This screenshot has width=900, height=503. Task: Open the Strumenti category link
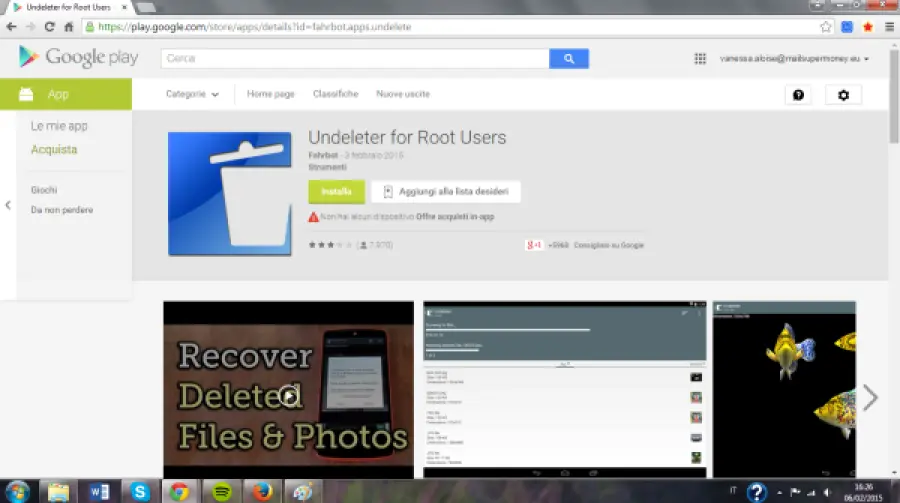327,167
